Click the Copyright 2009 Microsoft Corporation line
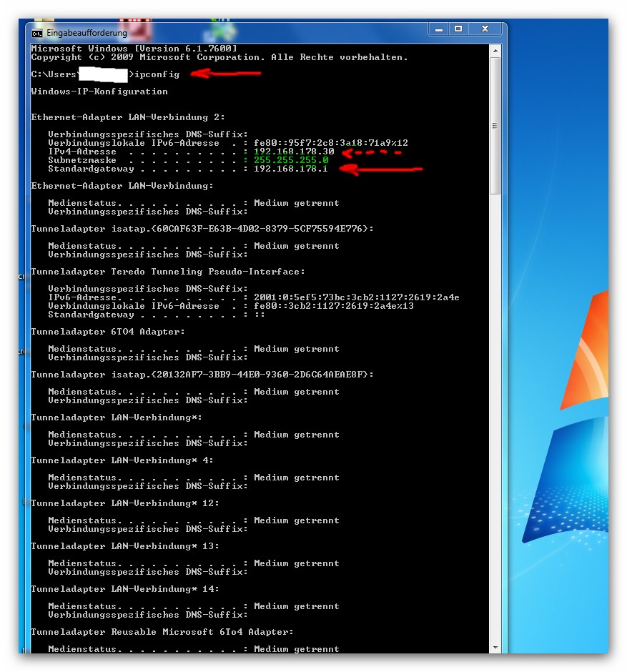627x672 pixels. (x=219, y=57)
